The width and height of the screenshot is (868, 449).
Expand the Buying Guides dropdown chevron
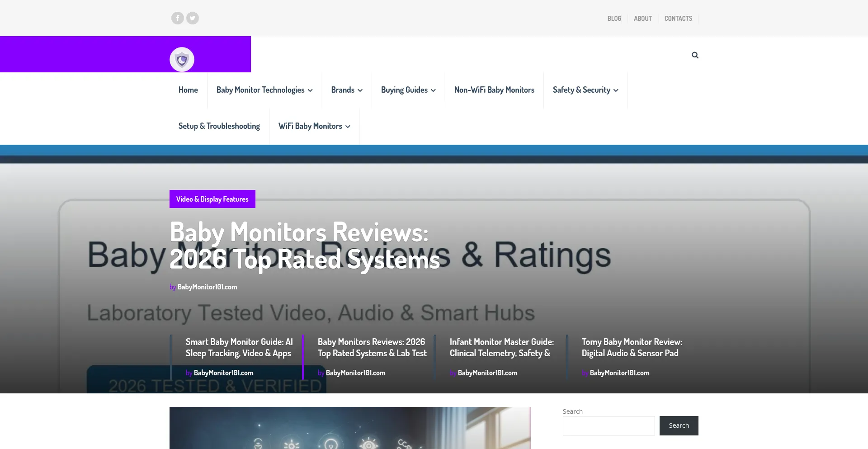coord(433,90)
